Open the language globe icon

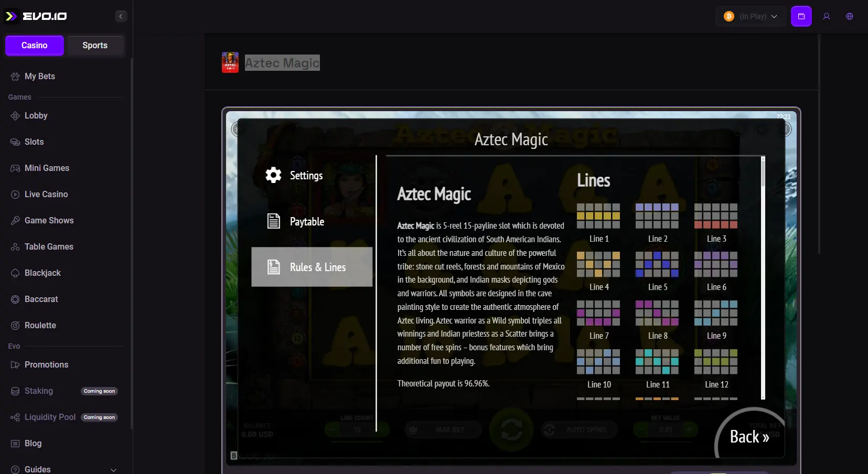pyautogui.click(x=850, y=16)
